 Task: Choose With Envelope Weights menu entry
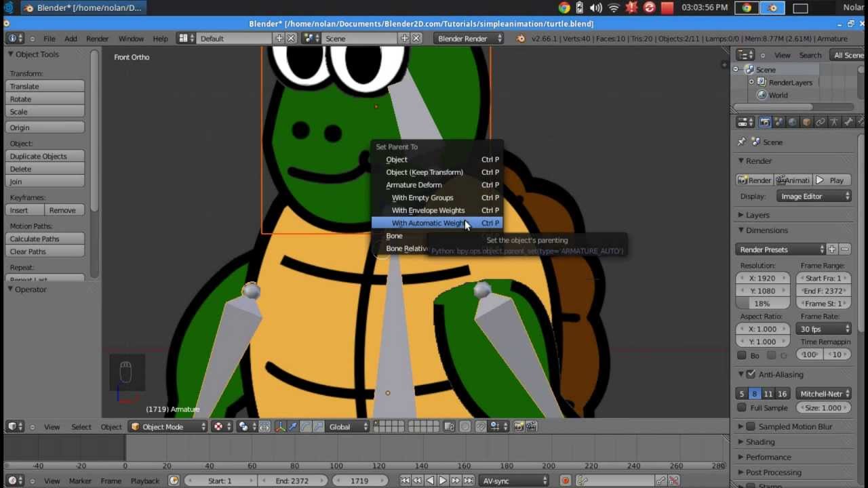click(437, 210)
